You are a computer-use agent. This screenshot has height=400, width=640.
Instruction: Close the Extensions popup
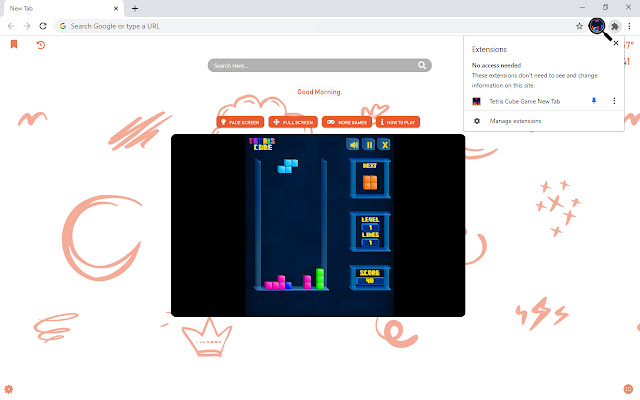[615, 44]
